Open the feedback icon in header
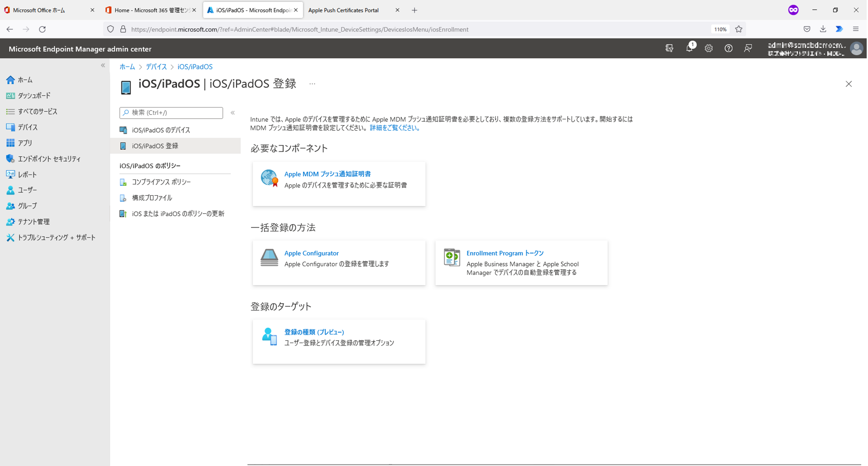Image resolution: width=868 pixels, height=466 pixels. [748, 48]
